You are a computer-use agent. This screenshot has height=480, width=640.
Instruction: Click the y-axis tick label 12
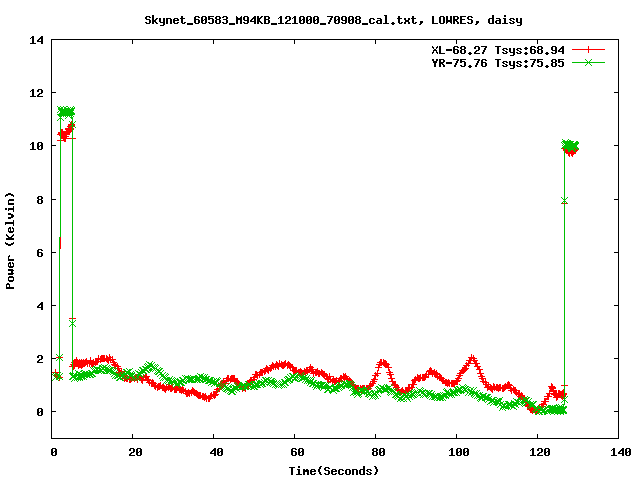point(36,93)
